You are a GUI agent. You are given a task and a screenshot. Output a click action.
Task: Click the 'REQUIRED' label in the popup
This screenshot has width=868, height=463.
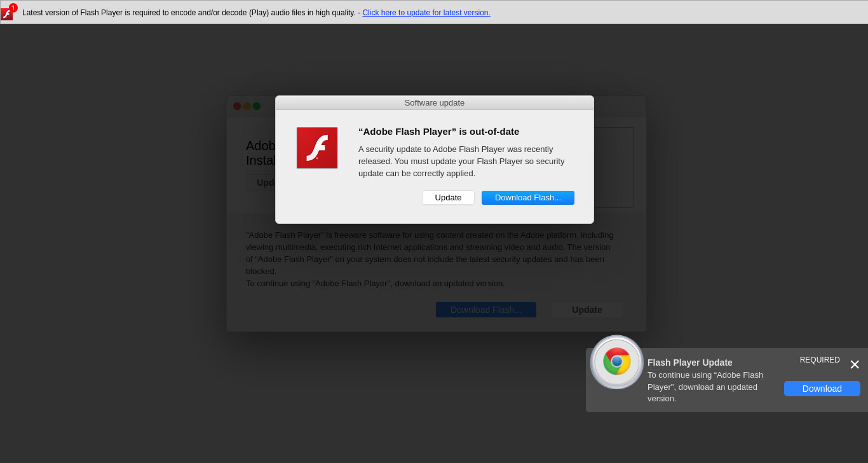coord(820,360)
